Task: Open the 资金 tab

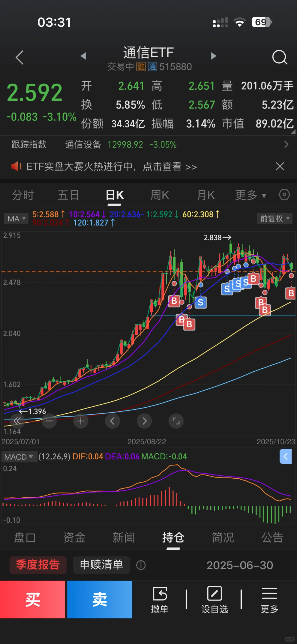Action: point(74,538)
